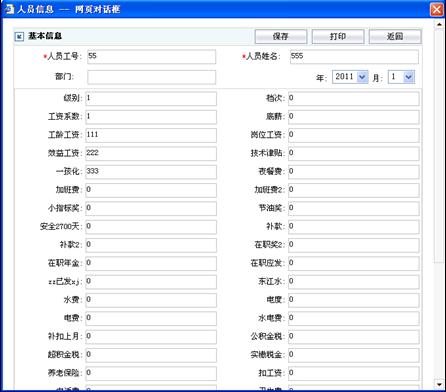446x392 pixels.
Task: Click the 打印 button
Action: tap(338, 37)
